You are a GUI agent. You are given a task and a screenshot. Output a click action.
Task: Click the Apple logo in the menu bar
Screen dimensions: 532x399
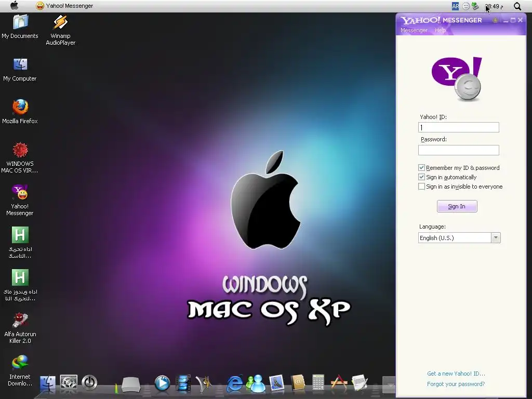[x=14, y=5]
